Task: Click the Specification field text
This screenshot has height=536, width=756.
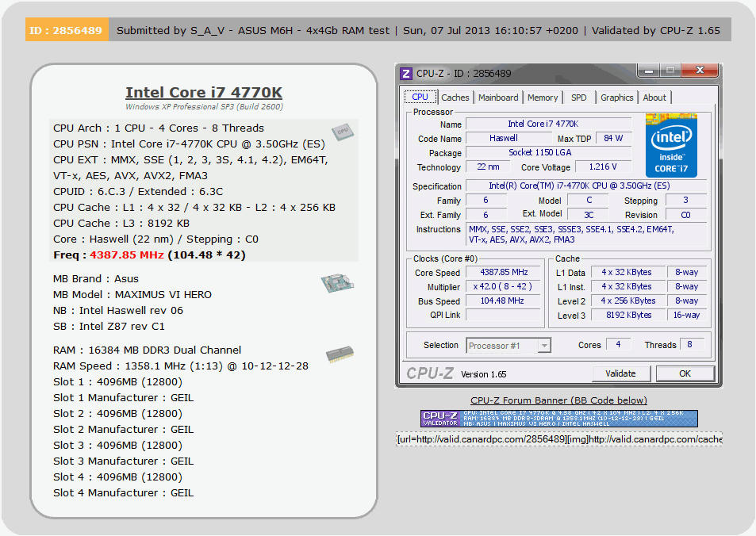Action: click(x=585, y=186)
